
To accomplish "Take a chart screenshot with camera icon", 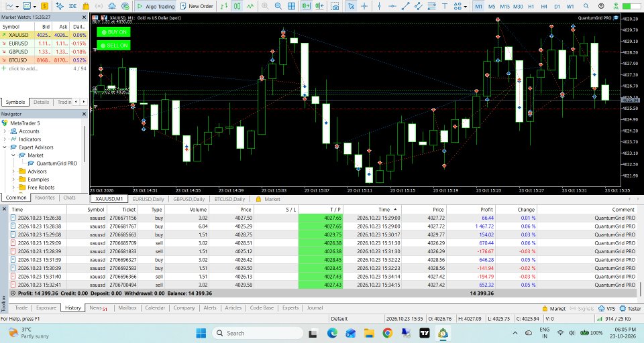I will 335,6.
